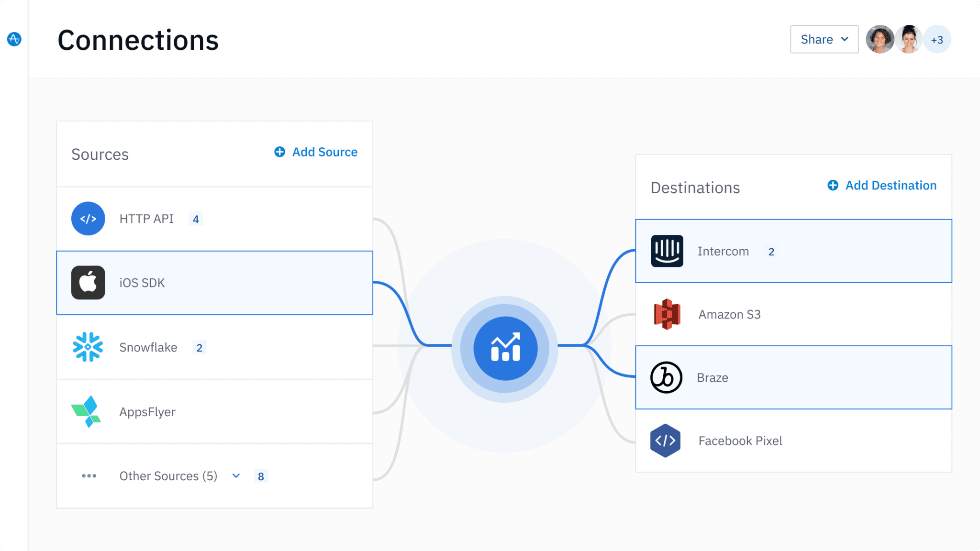
Task: Click the Amazon S3 destination icon
Action: (666, 314)
